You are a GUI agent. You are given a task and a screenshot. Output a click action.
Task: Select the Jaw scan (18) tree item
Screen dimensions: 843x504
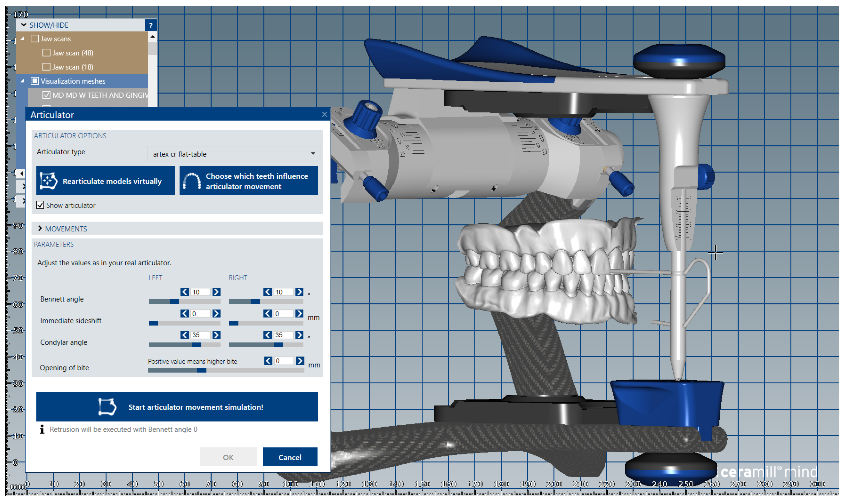73,67
